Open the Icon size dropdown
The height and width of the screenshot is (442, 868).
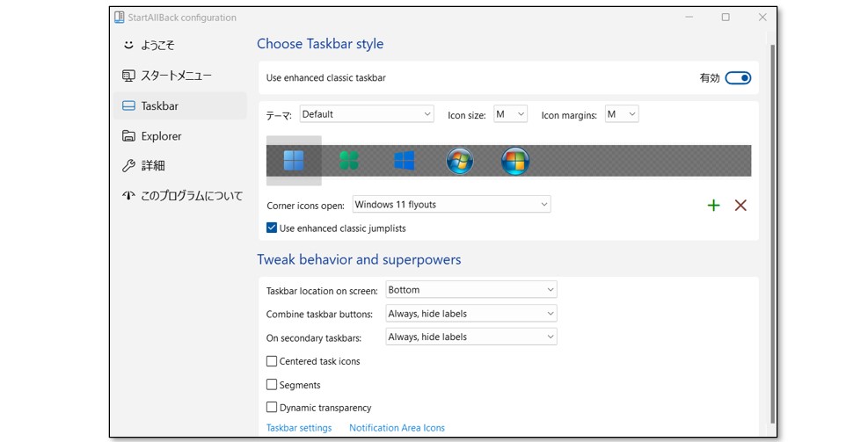[x=510, y=114]
